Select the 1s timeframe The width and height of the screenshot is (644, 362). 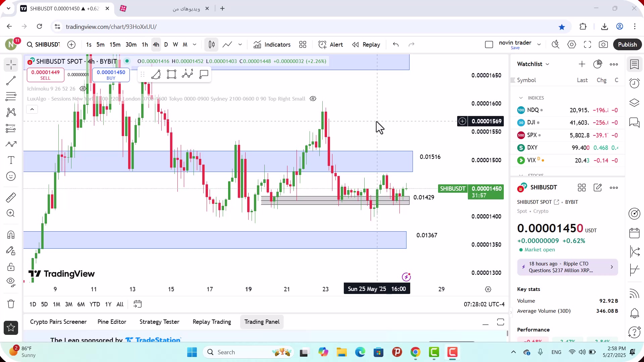tap(89, 45)
